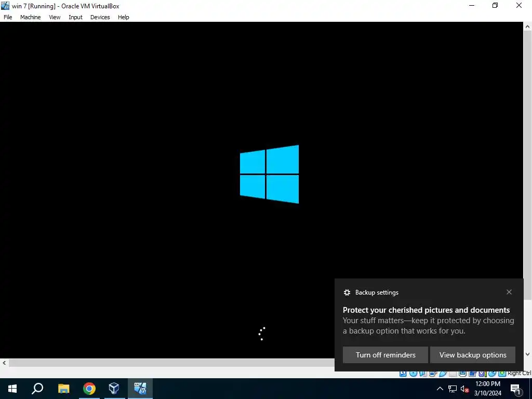Click the display status bar icon

[462, 374]
